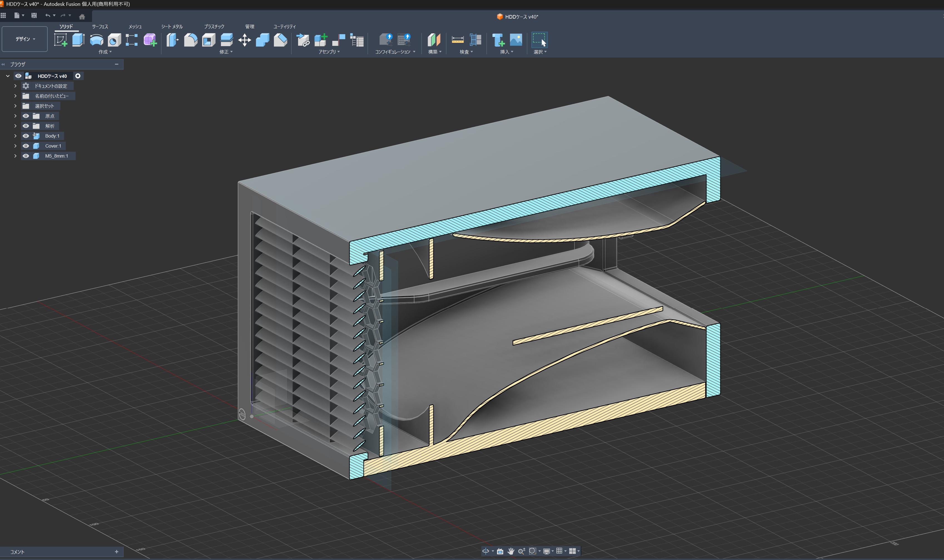Viewport: 944px width, 560px height.
Task: Open the デザイン workspace dropdown
Action: pos(25,39)
